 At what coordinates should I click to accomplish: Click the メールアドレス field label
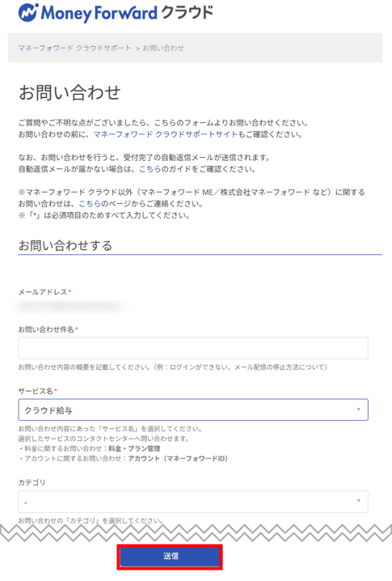tap(43, 292)
